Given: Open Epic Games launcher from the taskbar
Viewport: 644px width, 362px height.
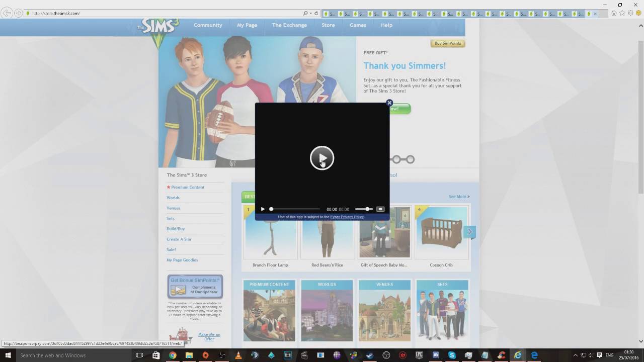Looking at the screenshot, I should point(419,355).
